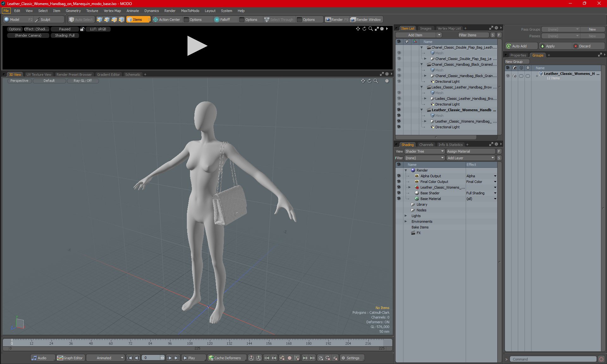Click Discard pass button
The width and height of the screenshot is (607, 364).
(588, 46)
